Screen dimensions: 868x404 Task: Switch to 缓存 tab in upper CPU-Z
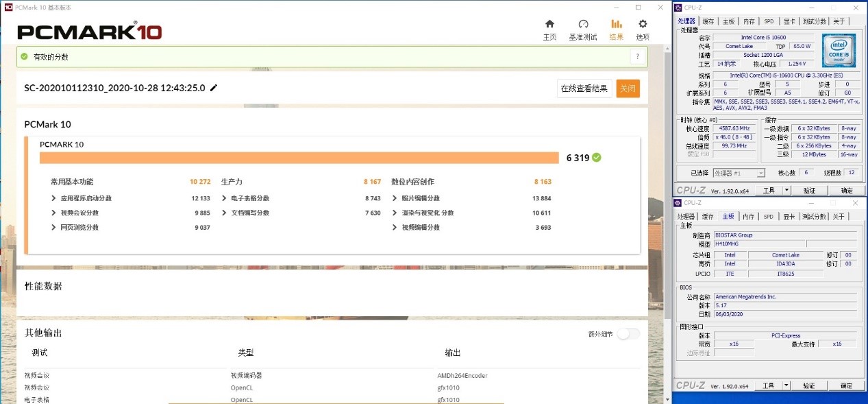coord(708,21)
